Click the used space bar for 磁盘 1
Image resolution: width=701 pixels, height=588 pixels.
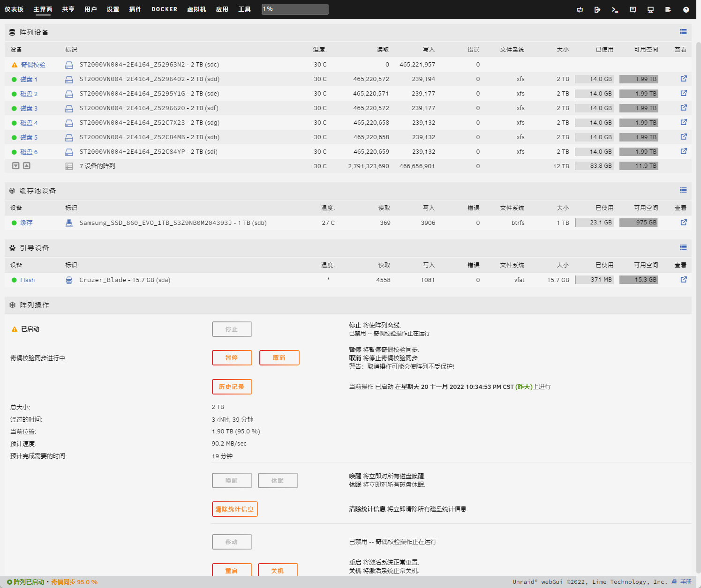(x=594, y=79)
